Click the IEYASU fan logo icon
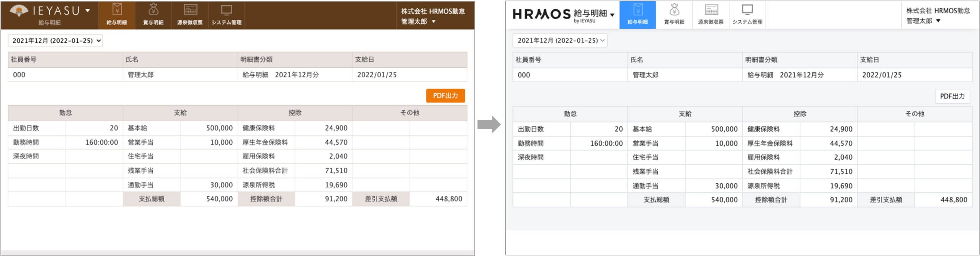 pos(19,11)
